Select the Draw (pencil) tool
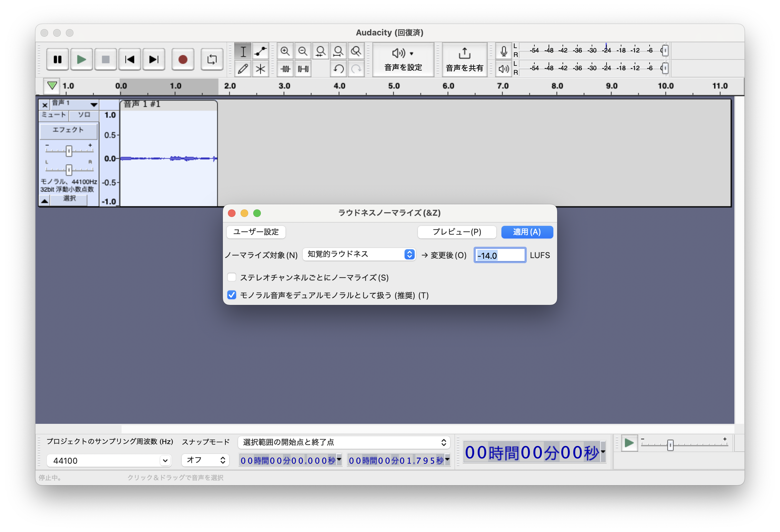The height and width of the screenshot is (532, 780). point(243,69)
